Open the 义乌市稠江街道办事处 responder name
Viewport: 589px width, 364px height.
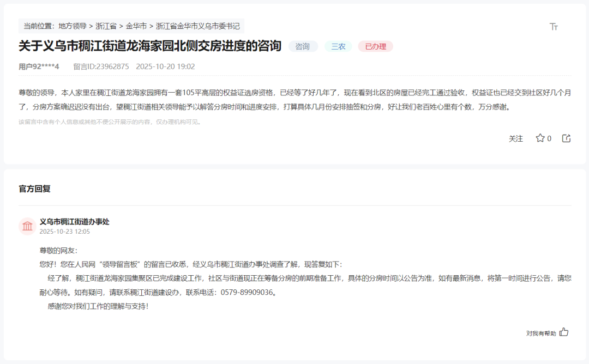click(x=74, y=222)
